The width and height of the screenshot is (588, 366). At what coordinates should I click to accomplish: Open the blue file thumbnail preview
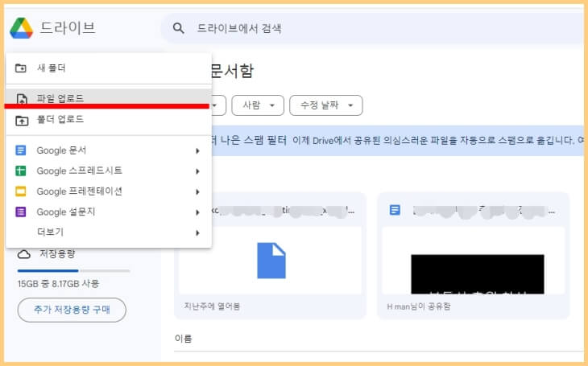click(270, 261)
